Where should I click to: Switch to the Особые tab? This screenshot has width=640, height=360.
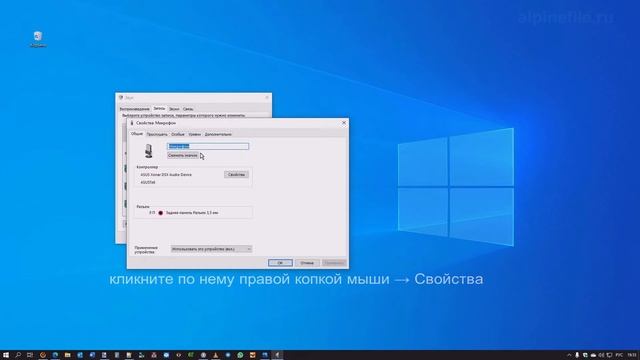click(x=178, y=134)
